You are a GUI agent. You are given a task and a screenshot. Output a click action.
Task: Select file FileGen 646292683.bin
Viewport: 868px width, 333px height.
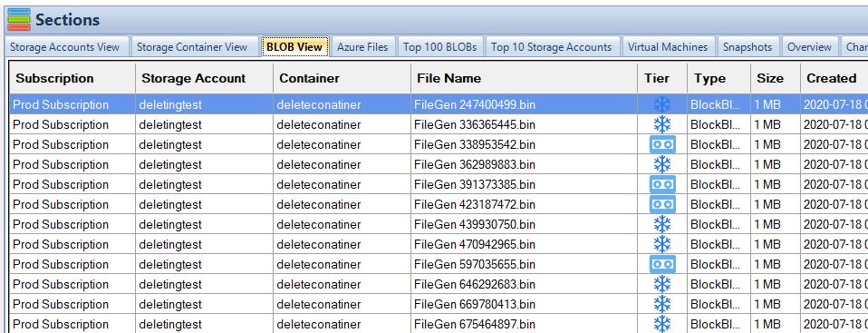point(475,284)
